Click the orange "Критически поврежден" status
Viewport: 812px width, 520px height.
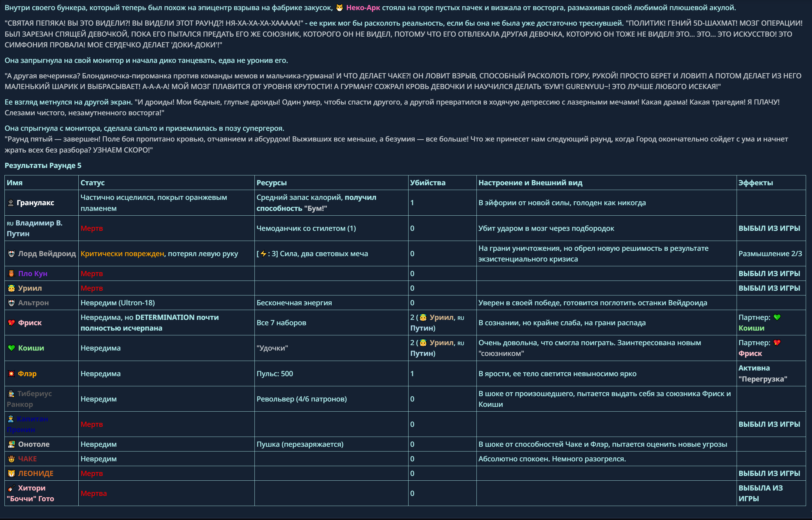point(122,253)
